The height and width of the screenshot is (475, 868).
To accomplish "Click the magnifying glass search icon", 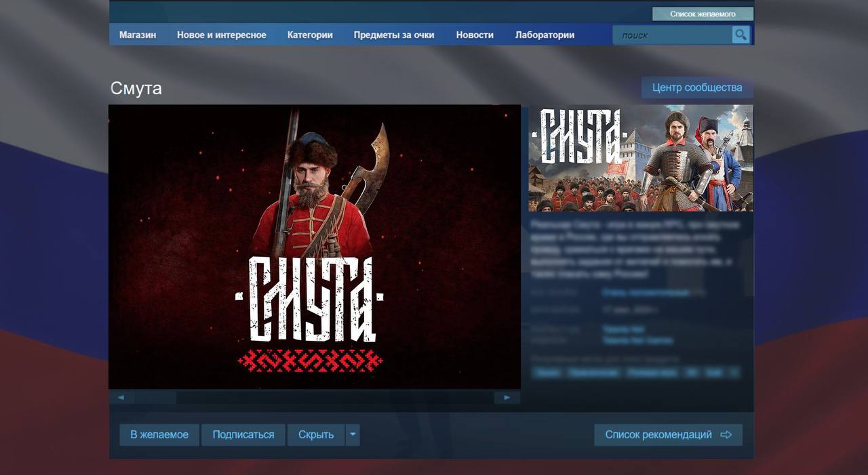I will (741, 35).
